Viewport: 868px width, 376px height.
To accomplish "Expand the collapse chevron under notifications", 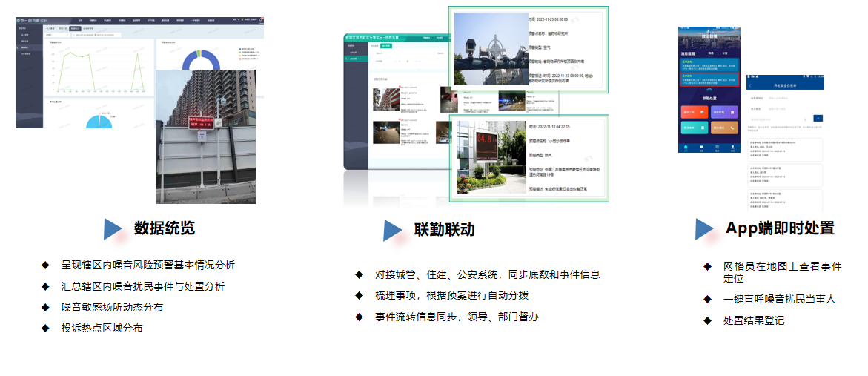I will click(x=709, y=90).
